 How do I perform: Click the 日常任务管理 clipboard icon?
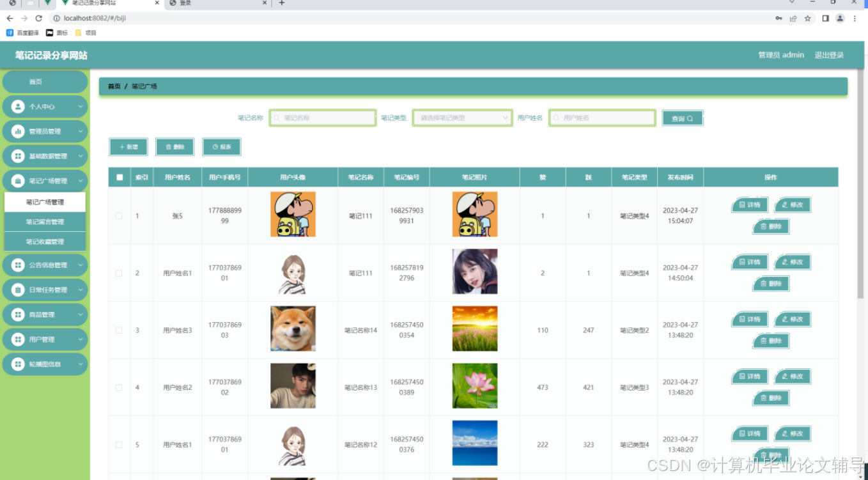coord(18,290)
